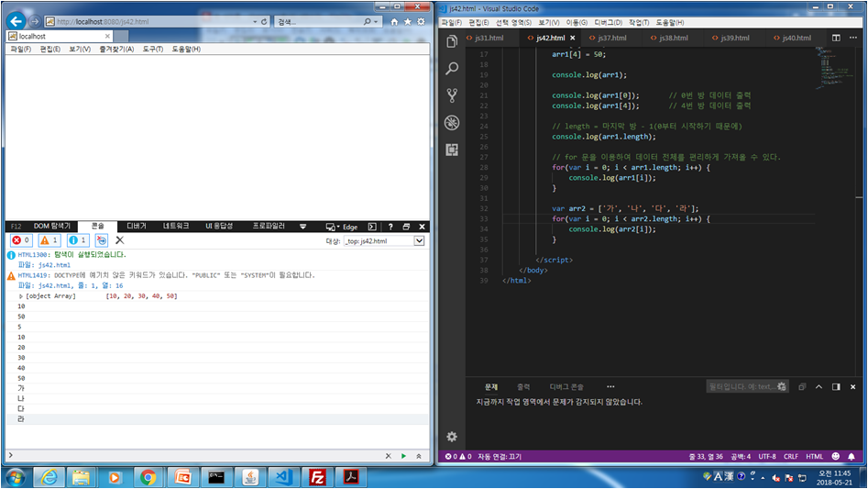The height and width of the screenshot is (489, 868).
Task: Move the VS Code panel to the right
Action: click(836, 386)
